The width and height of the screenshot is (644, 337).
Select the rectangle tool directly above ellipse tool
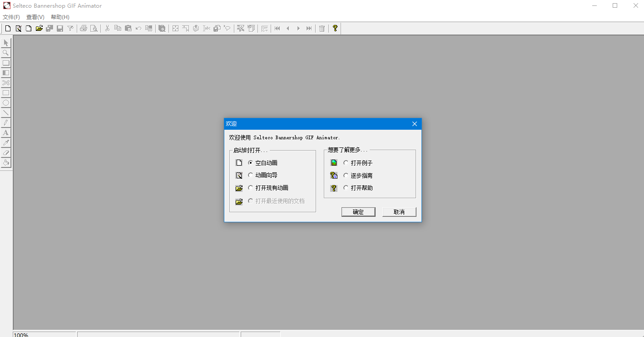tap(6, 93)
